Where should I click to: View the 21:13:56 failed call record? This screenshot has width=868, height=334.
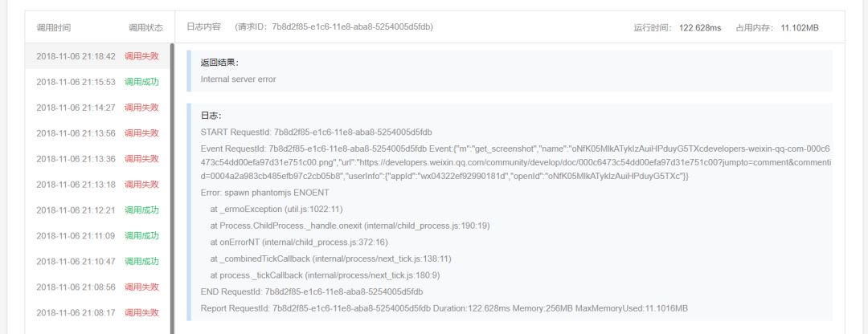(97, 133)
